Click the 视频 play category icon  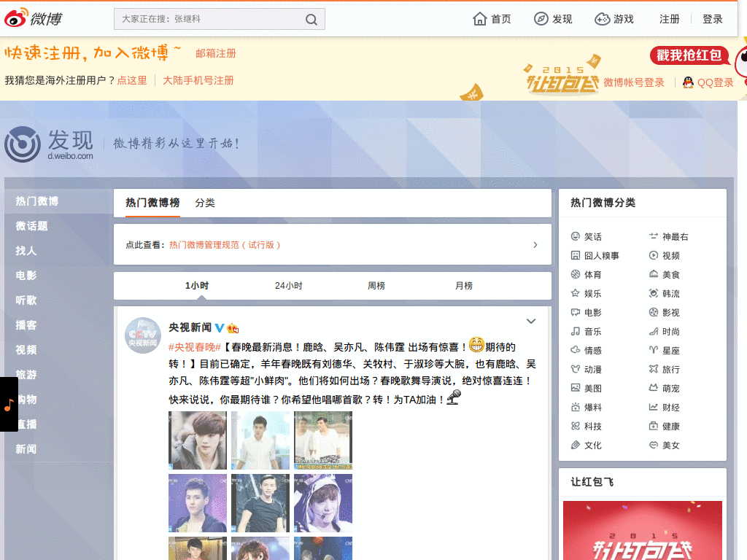coord(654,256)
